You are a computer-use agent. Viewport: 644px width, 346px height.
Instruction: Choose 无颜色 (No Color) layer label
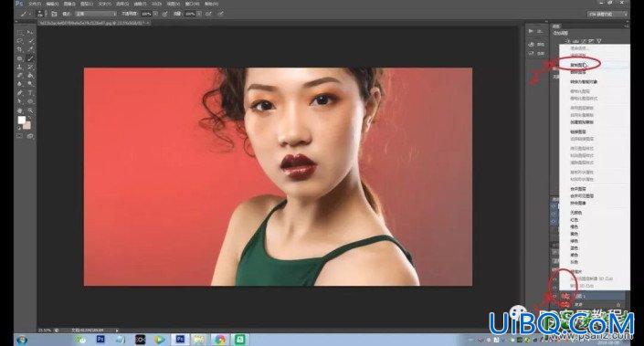pos(576,213)
